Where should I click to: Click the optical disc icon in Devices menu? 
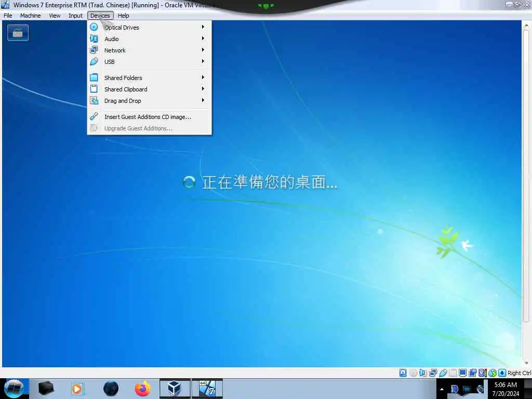click(x=94, y=27)
